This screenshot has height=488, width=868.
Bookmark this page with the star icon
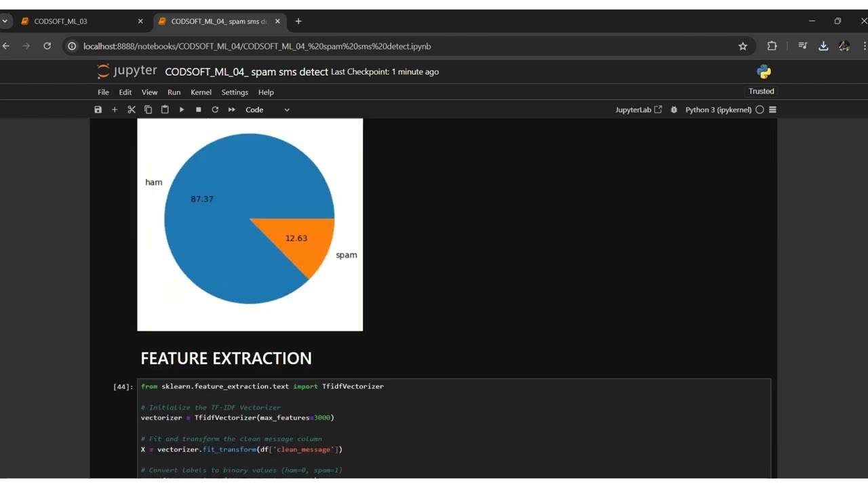743,46
